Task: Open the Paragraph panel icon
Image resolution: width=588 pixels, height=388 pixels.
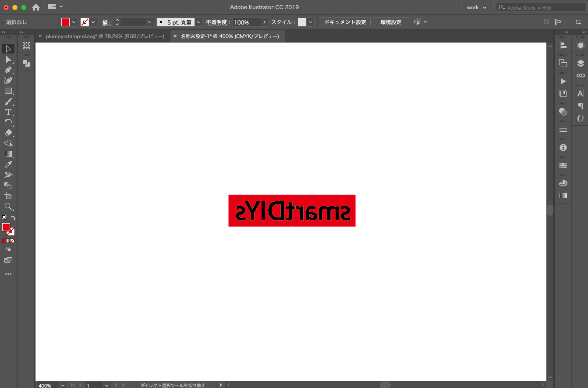Action: click(581, 106)
